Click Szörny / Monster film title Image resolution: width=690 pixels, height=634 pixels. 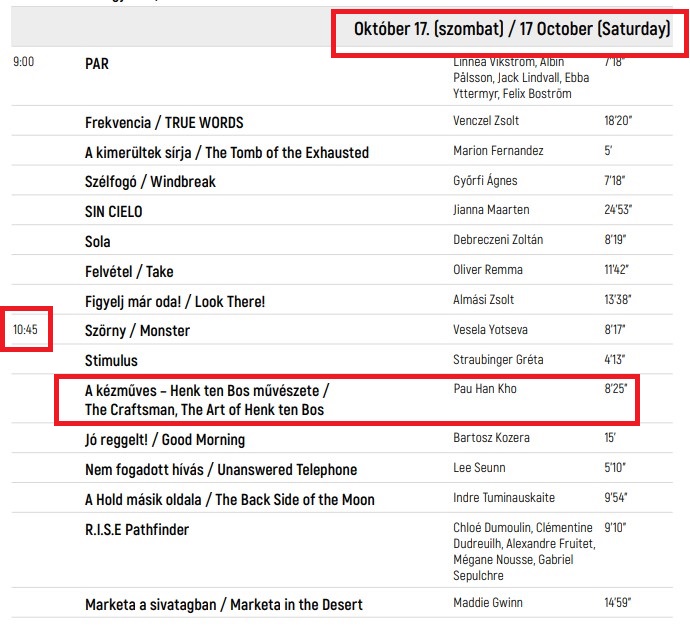pos(137,331)
